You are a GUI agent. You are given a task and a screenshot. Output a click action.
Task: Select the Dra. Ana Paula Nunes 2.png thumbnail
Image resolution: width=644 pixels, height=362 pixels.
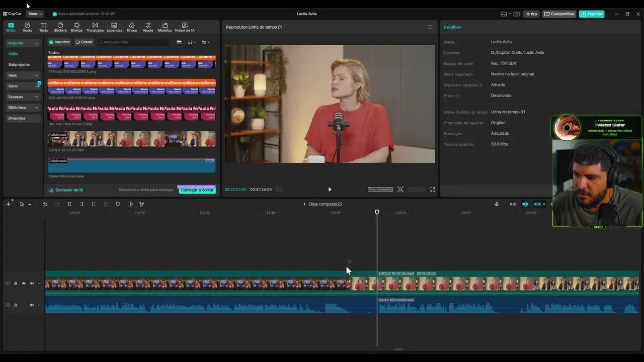click(x=131, y=113)
